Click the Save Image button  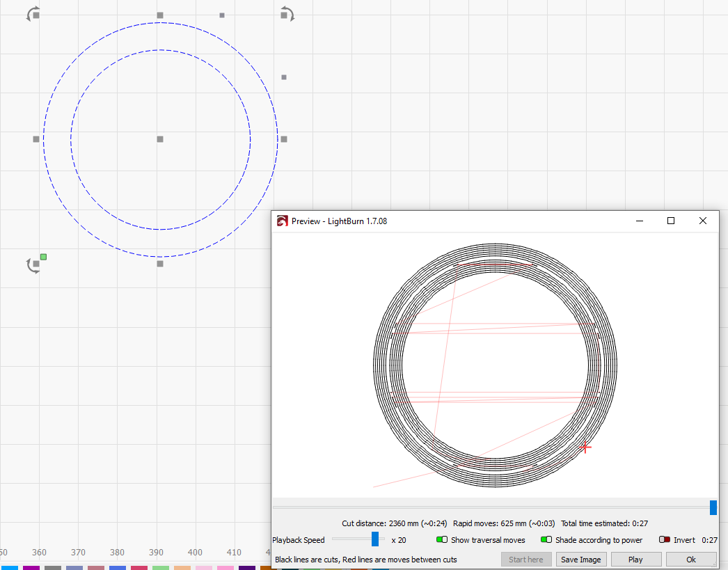[x=581, y=560]
